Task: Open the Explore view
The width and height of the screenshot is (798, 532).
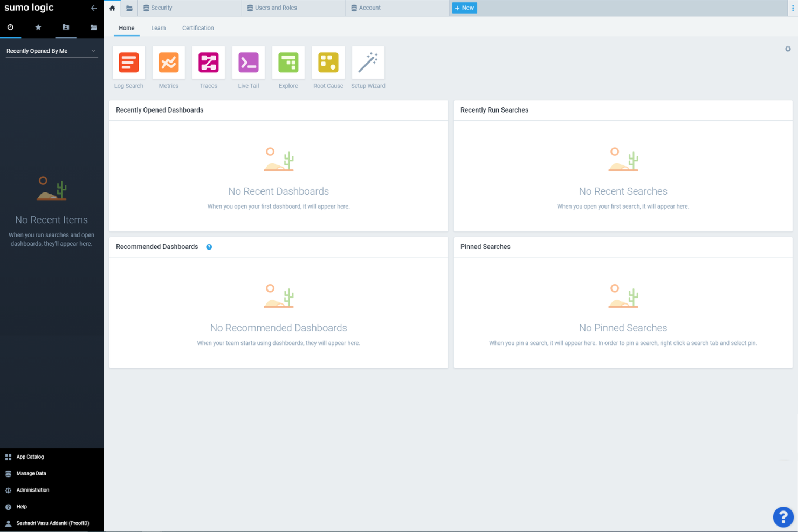Action: coord(288,62)
